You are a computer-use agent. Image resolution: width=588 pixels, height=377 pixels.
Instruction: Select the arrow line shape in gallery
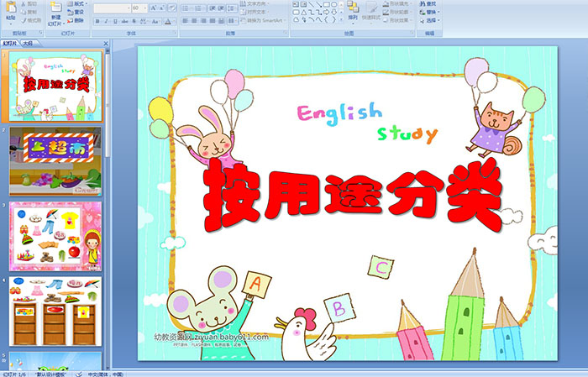pyautogui.click(x=318, y=4)
